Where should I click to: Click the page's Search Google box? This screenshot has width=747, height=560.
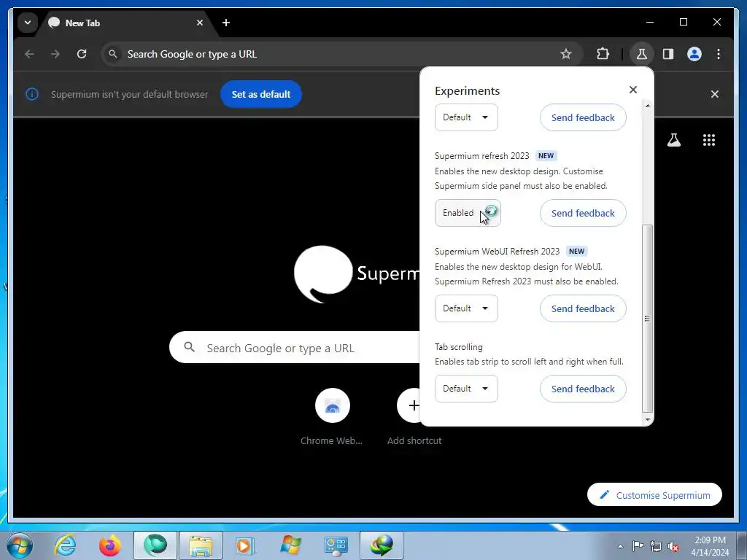coord(295,347)
